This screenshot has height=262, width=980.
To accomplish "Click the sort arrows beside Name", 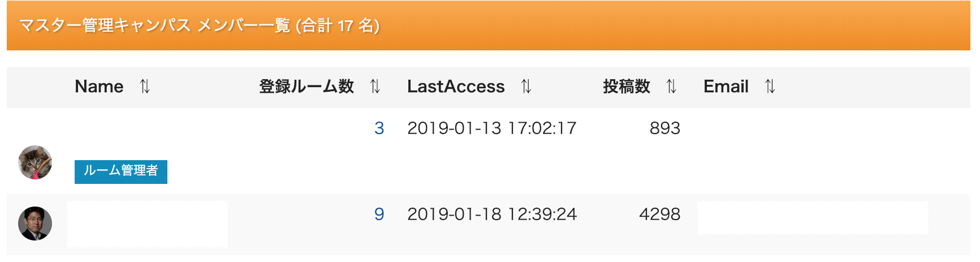I will point(145,87).
